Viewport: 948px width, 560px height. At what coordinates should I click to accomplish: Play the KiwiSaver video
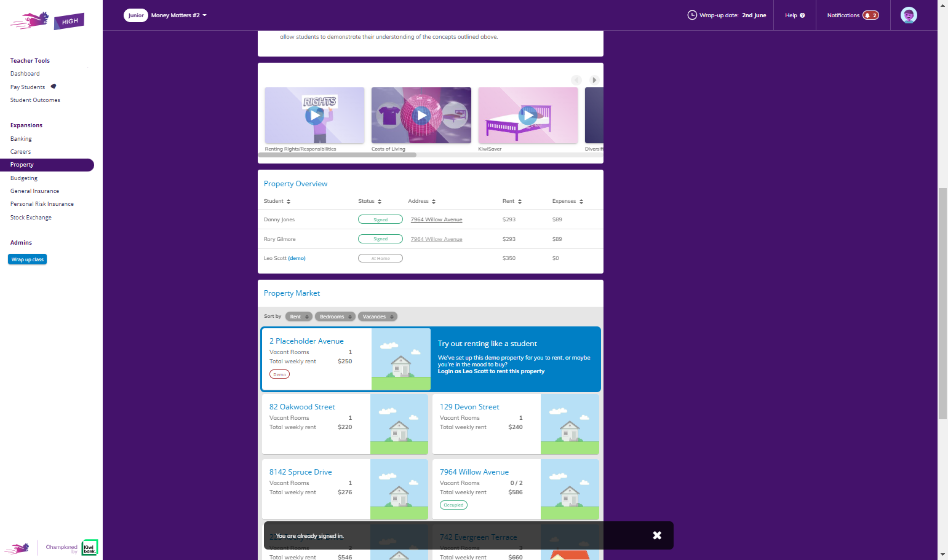pos(528,115)
